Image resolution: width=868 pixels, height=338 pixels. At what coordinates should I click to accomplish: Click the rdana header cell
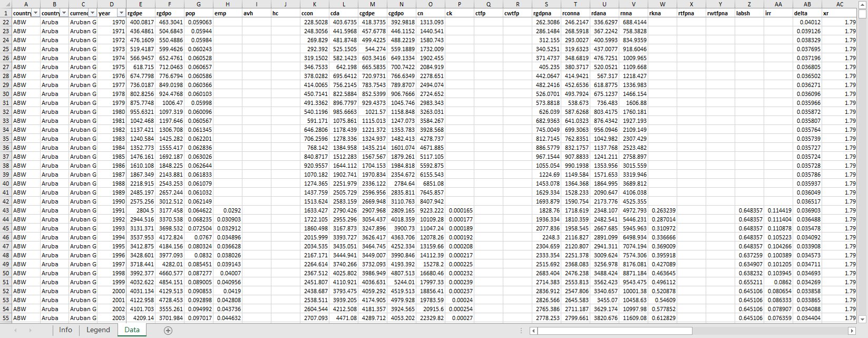[604, 13]
